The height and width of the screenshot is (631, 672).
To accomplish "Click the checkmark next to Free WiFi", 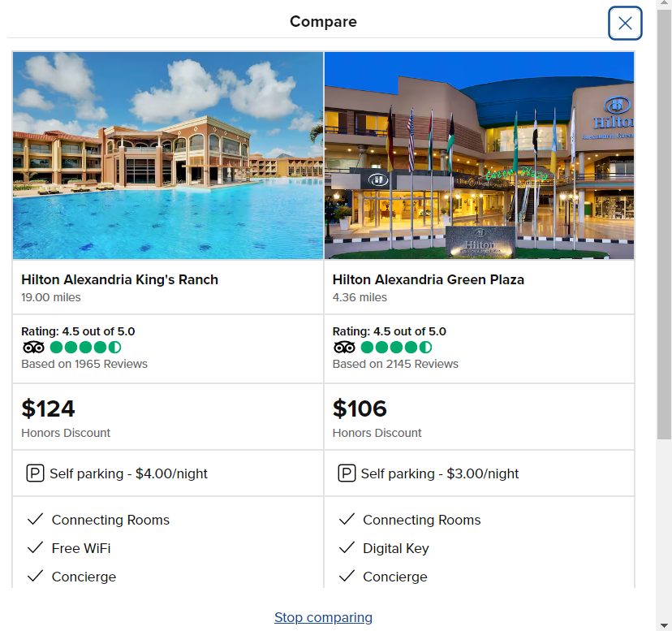I will tap(35, 547).
